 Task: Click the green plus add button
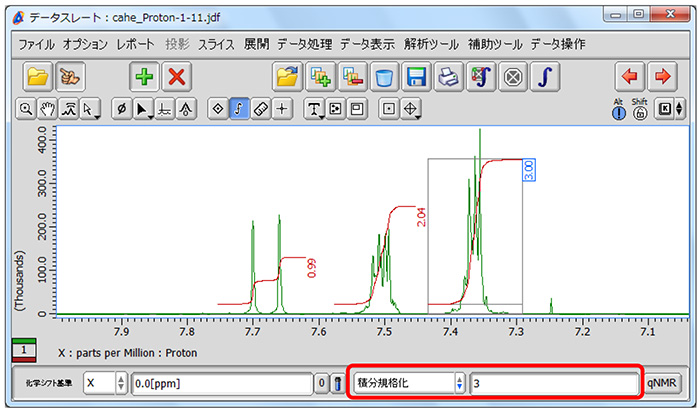(143, 76)
